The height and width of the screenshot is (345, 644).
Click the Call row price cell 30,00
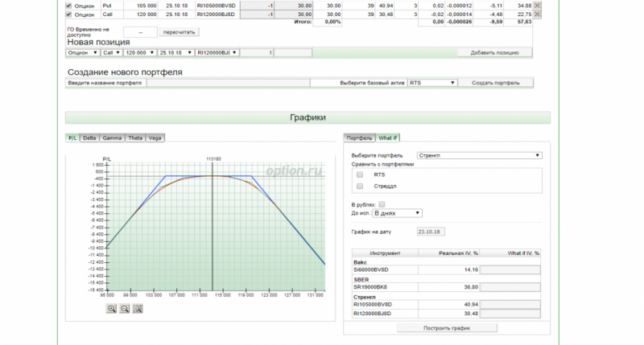293,14
